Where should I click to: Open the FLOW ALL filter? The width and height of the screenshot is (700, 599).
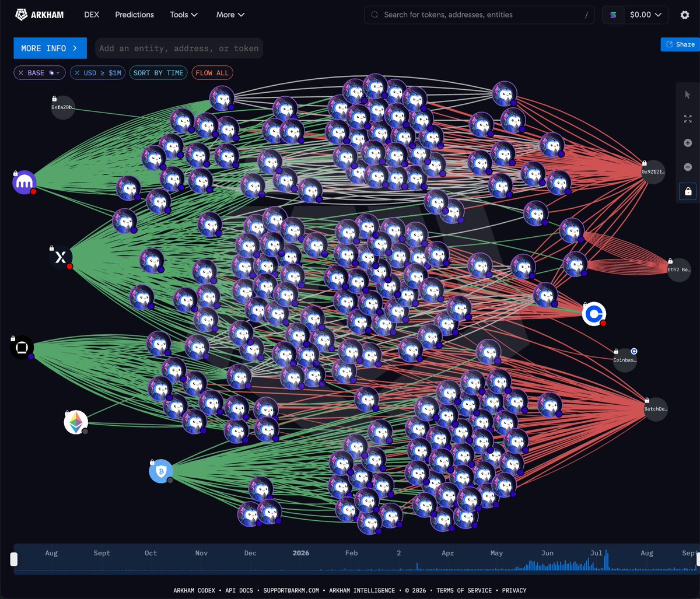(212, 73)
